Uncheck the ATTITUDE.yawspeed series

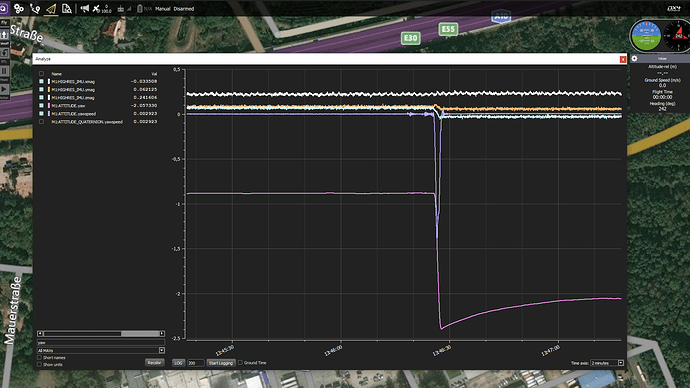41,113
